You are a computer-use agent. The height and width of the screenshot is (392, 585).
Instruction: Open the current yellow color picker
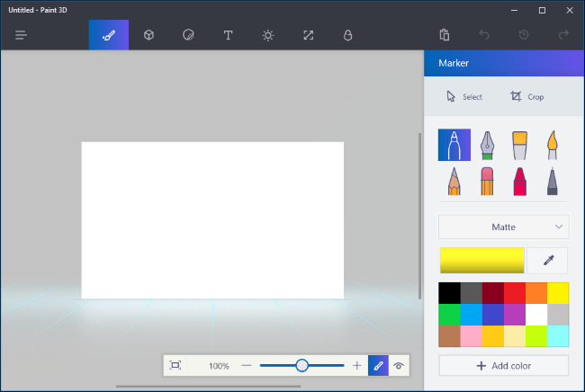click(x=481, y=261)
